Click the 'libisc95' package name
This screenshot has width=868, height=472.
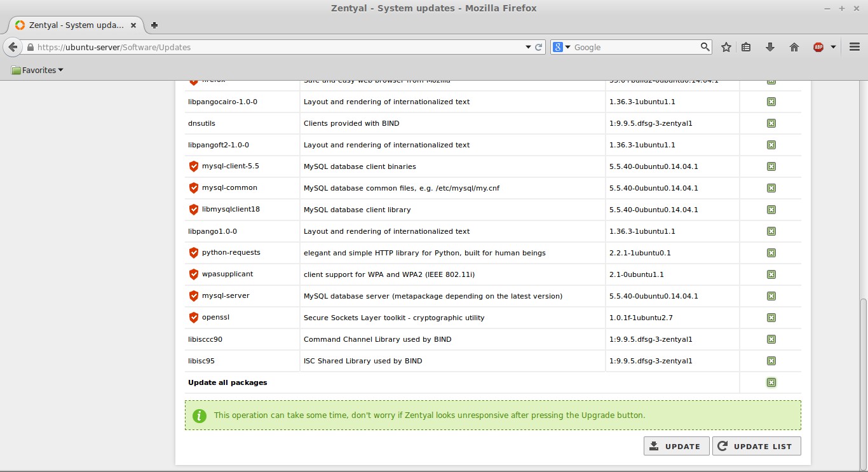point(201,361)
